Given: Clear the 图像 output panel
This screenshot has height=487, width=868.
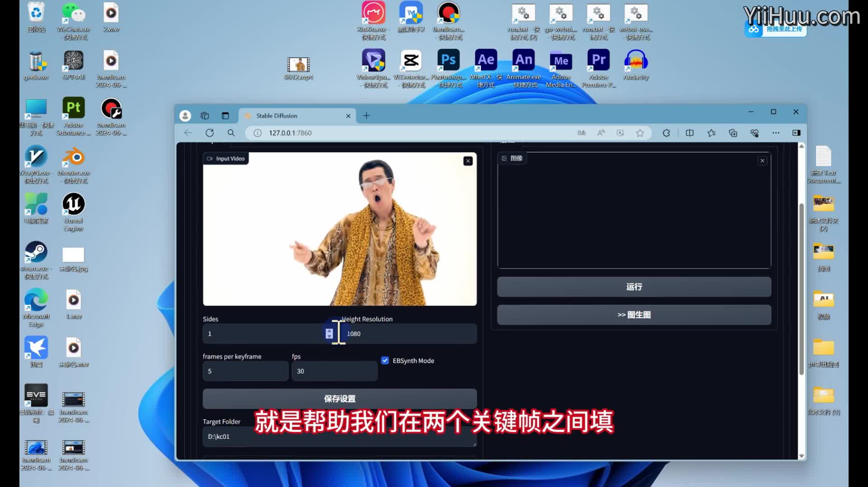Looking at the screenshot, I should (762, 161).
